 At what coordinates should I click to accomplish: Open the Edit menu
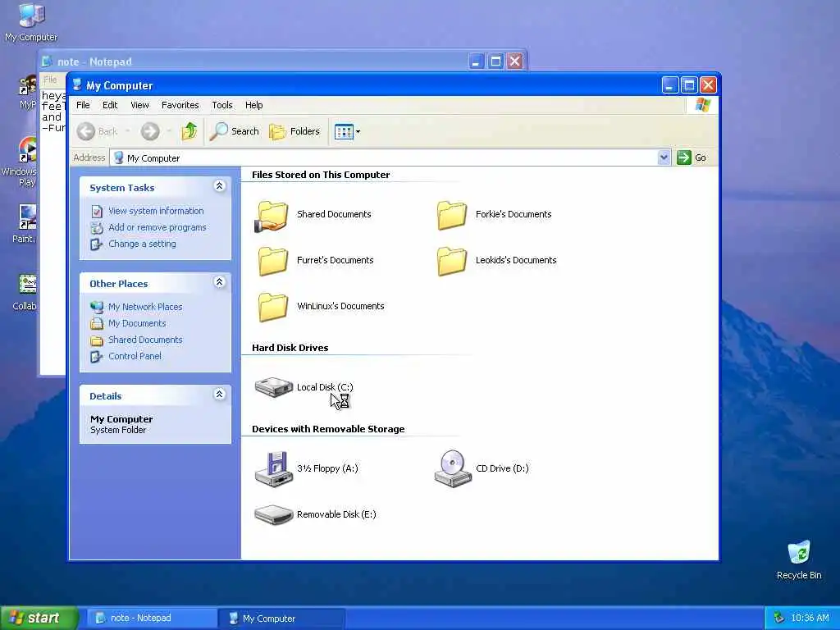[110, 105]
